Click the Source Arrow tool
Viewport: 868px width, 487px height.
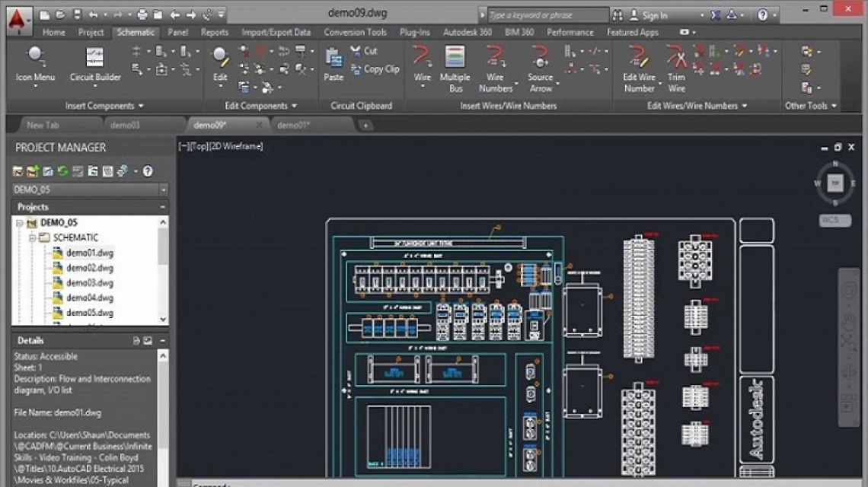[x=541, y=68]
